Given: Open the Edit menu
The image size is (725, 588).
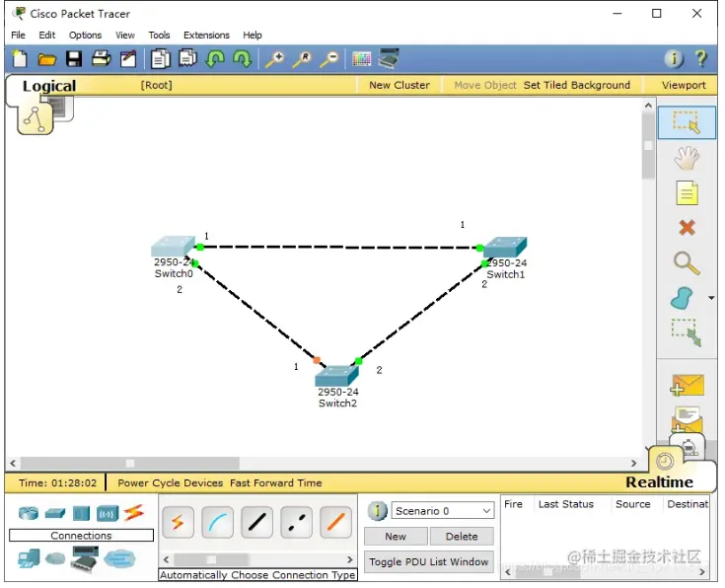Looking at the screenshot, I should click(x=46, y=36).
